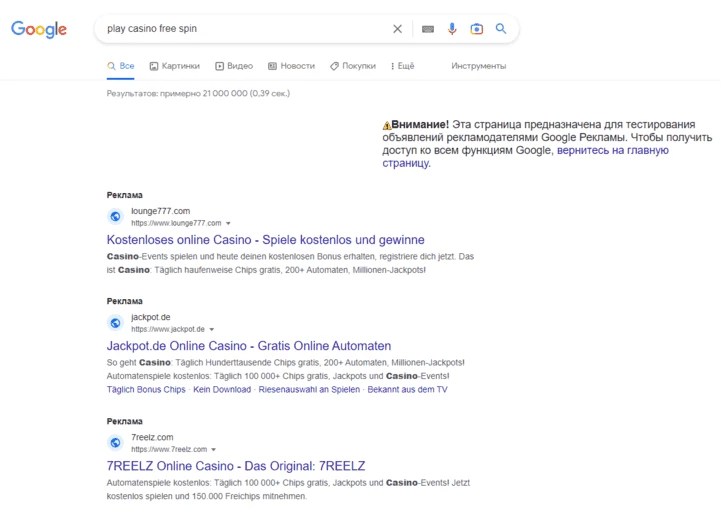Open '7REELZ Online Casino' ad title

(x=236, y=466)
